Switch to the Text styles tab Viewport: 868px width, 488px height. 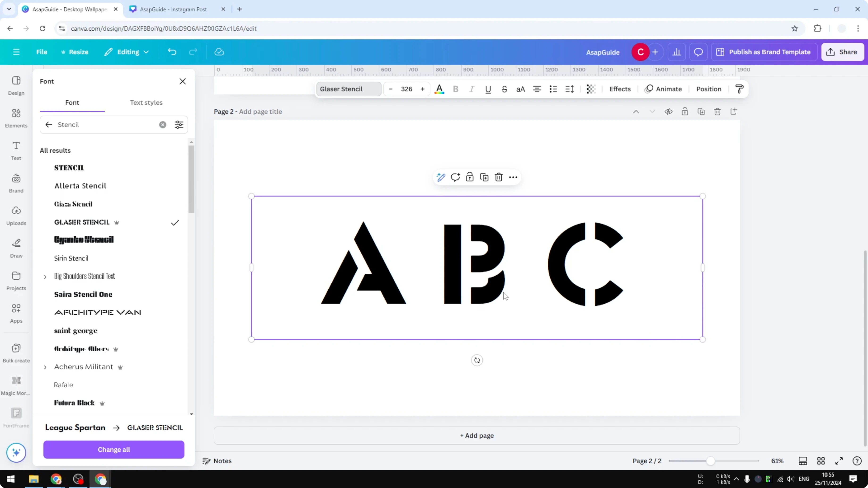[146, 103]
